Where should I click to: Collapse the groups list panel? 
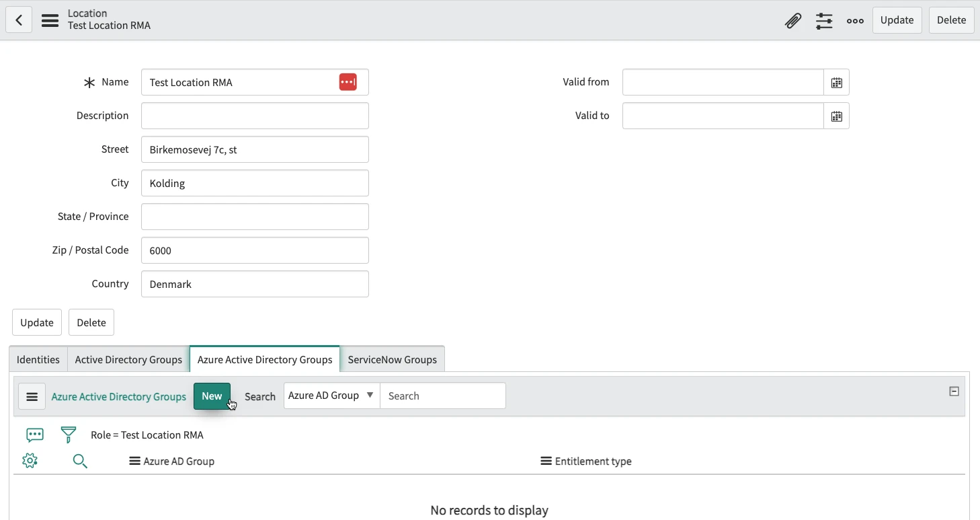pos(954,390)
